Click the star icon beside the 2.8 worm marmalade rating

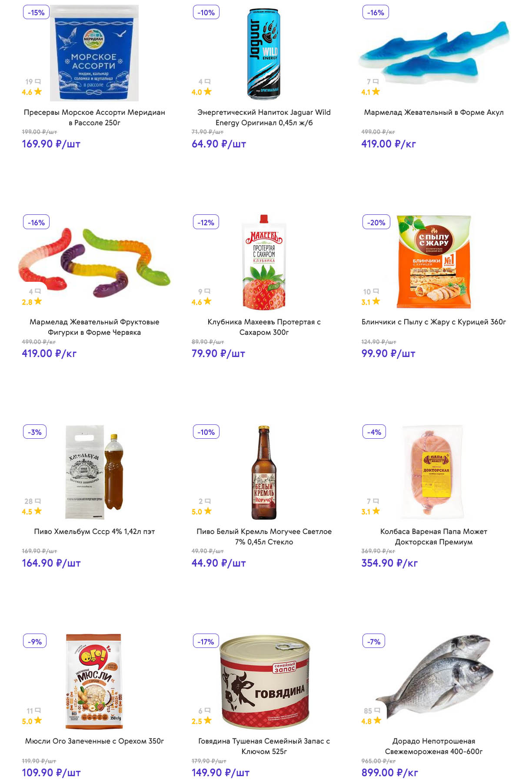point(38,301)
